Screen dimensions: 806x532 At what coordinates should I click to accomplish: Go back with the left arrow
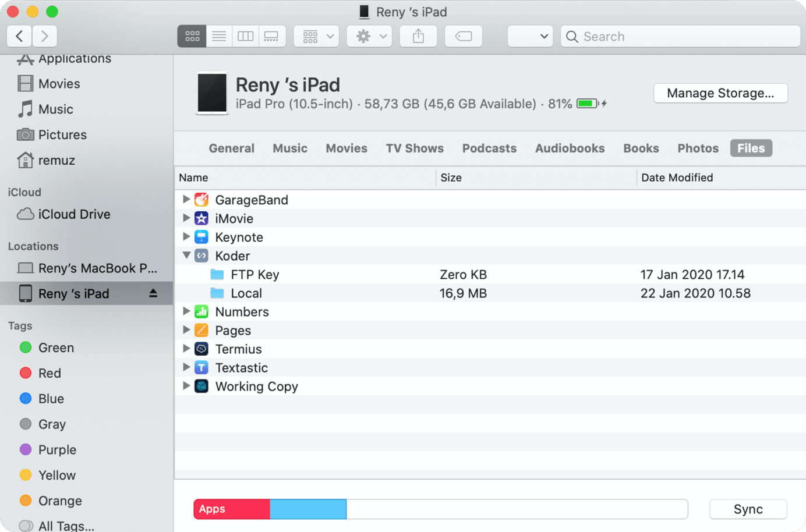[19, 36]
